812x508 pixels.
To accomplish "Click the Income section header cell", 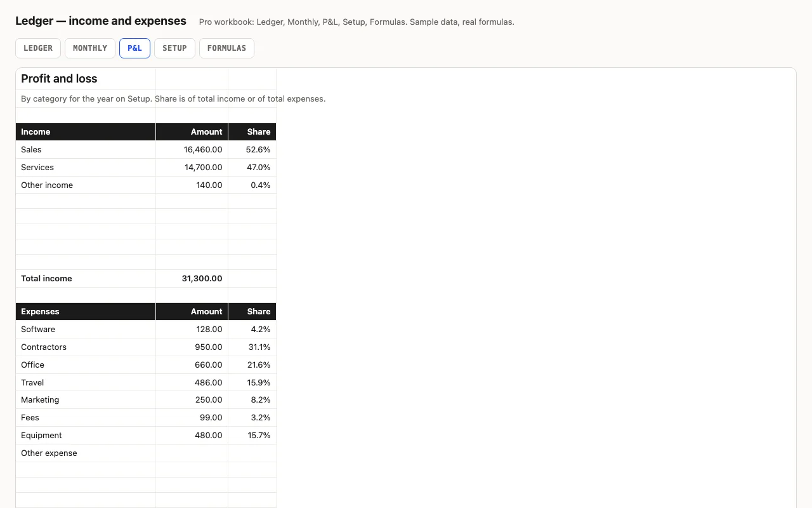I will [86, 132].
